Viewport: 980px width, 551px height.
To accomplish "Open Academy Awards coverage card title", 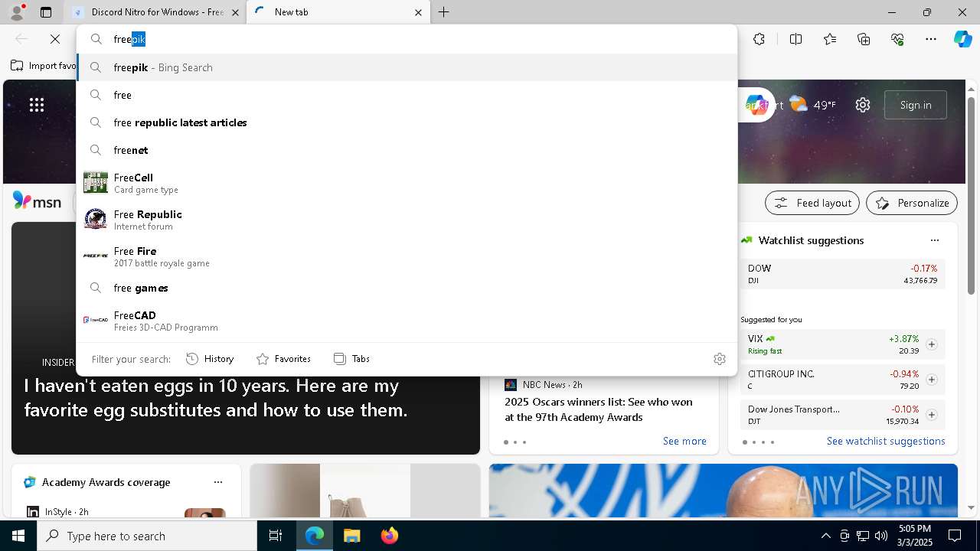I will click(x=106, y=482).
